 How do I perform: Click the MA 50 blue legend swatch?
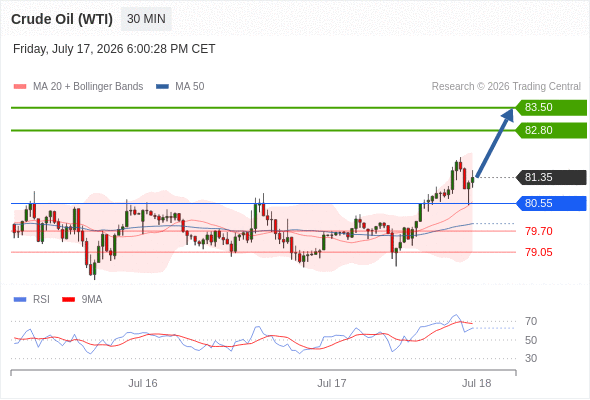click(x=162, y=87)
